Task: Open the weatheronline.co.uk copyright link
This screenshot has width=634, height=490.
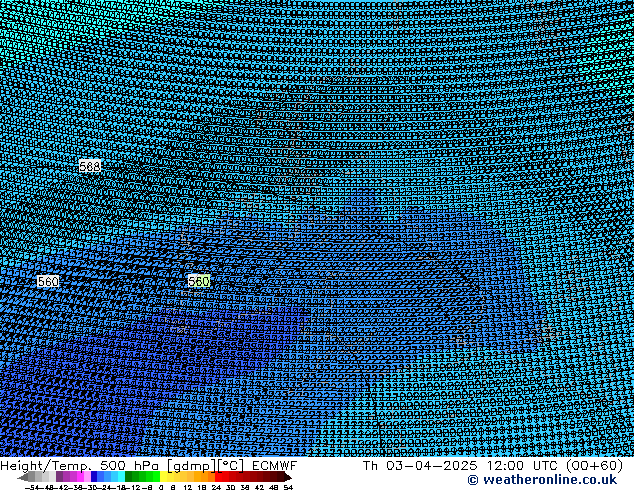Action: pos(542,480)
